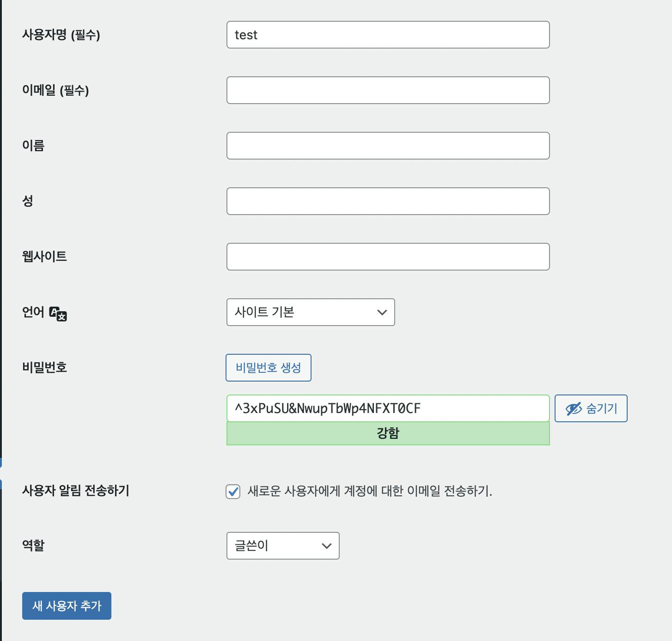Select the 이름 first name text box
The image size is (672, 641).
[388, 146]
